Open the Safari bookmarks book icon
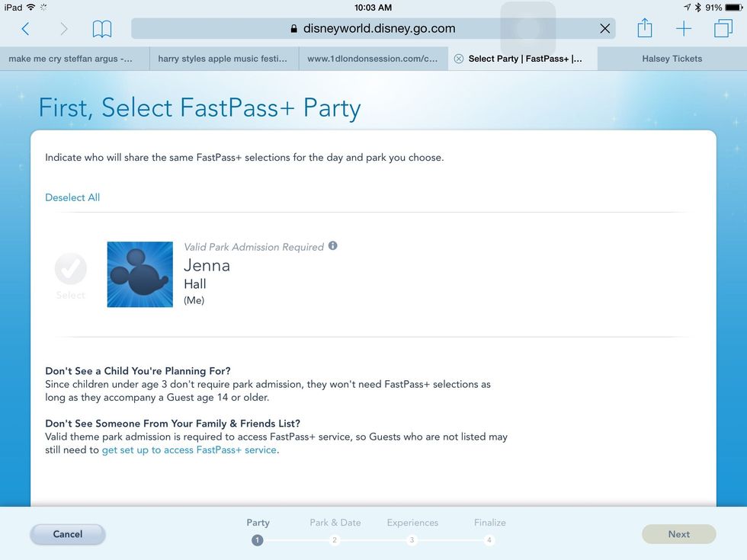This screenshot has height=560, width=747. pos(102,29)
